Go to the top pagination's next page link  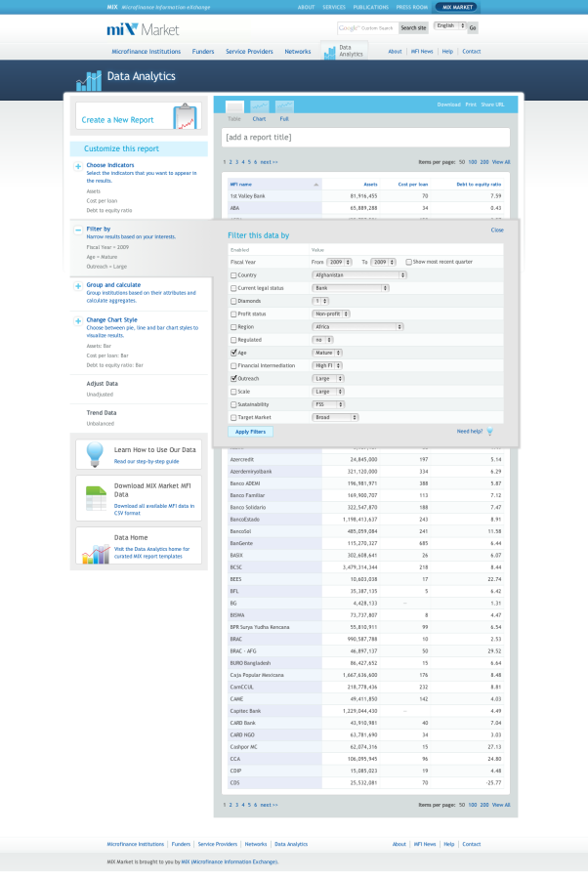[x=269, y=162]
